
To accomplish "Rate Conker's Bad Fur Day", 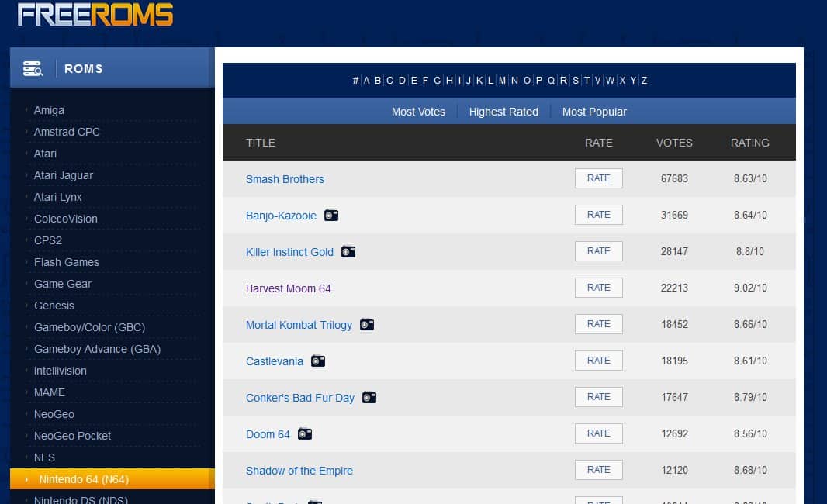I will coord(599,396).
